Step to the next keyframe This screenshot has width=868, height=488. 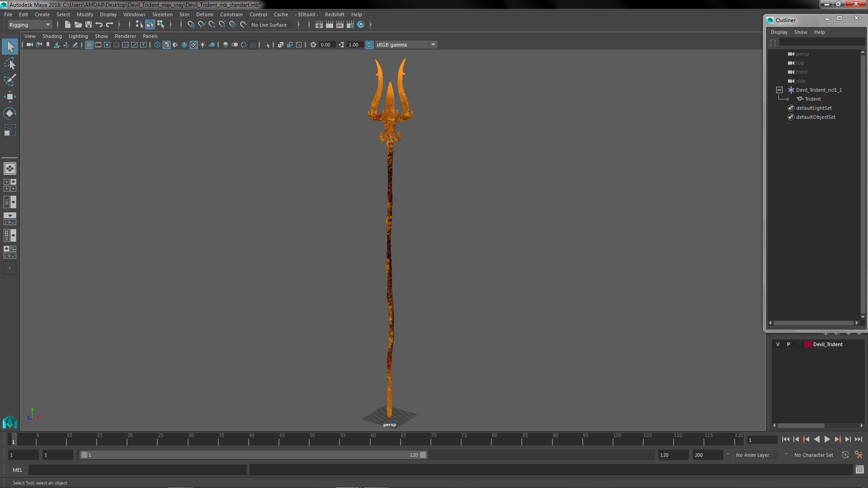pos(837,439)
